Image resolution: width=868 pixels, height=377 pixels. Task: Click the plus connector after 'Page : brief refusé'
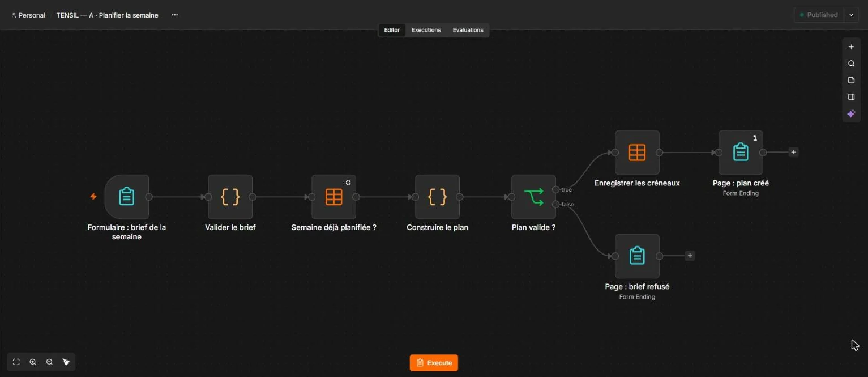click(690, 256)
